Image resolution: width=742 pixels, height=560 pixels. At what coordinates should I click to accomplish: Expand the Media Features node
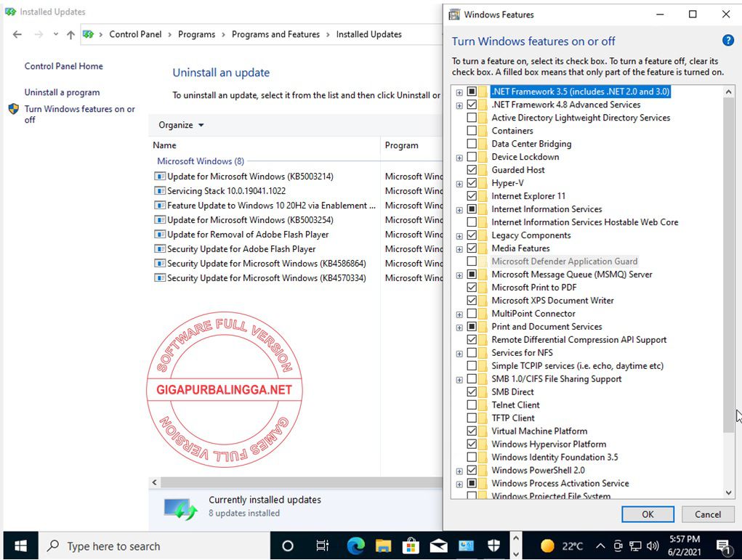click(459, 249)
